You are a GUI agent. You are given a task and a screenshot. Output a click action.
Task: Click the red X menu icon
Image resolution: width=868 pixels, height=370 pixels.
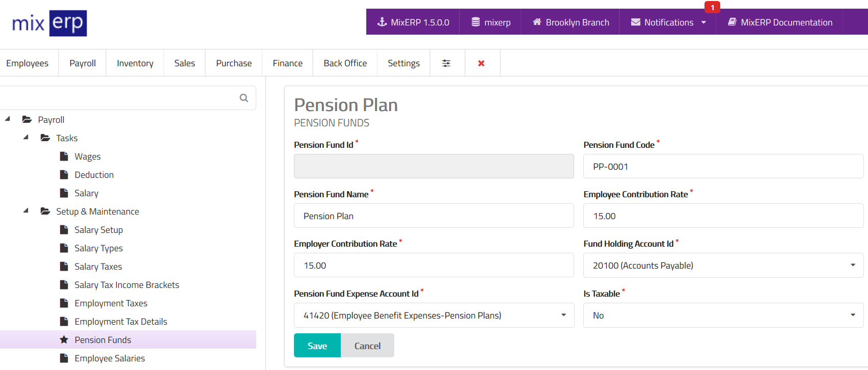coord(481,63)
